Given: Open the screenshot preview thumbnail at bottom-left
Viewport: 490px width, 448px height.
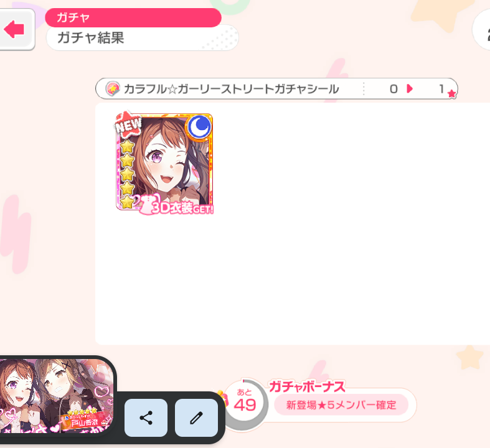Looking at the screenshot, I should (x=56, y=396).
